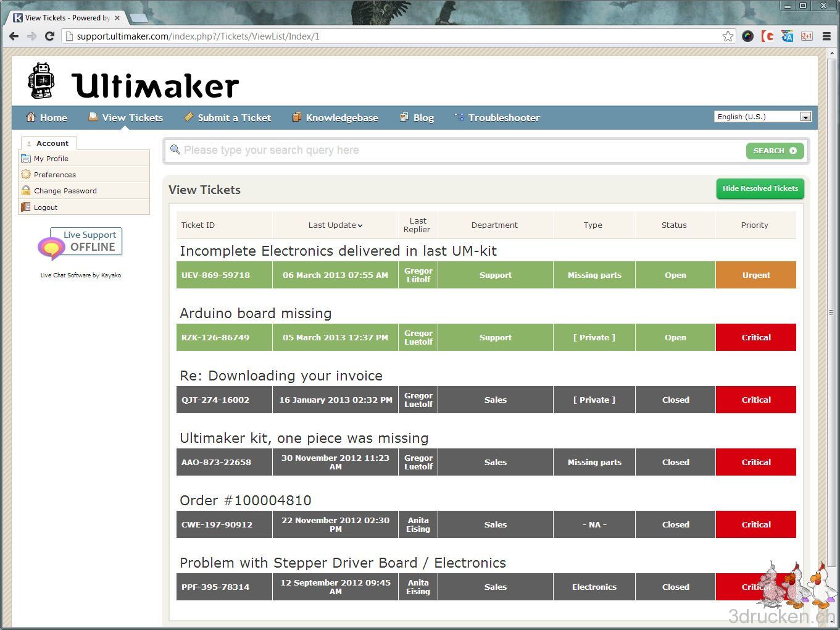Screen dimensions: 840x630
Task: Click the round color picker extension icon
Action: coord(747,36)
